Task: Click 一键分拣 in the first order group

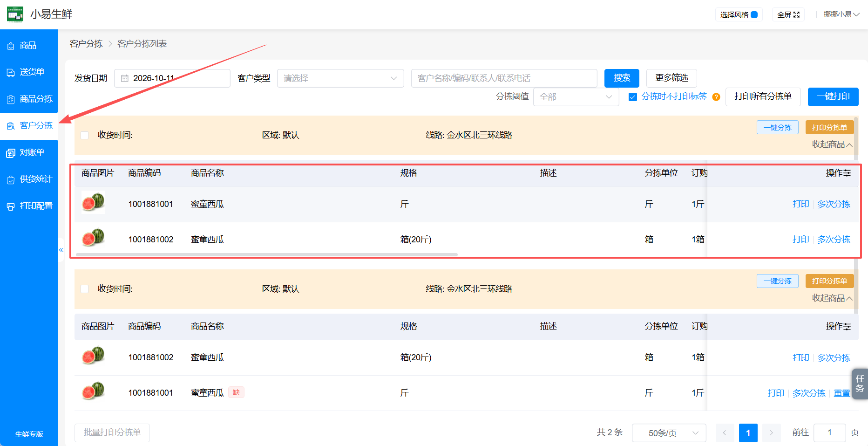Action: coord(778,127)
